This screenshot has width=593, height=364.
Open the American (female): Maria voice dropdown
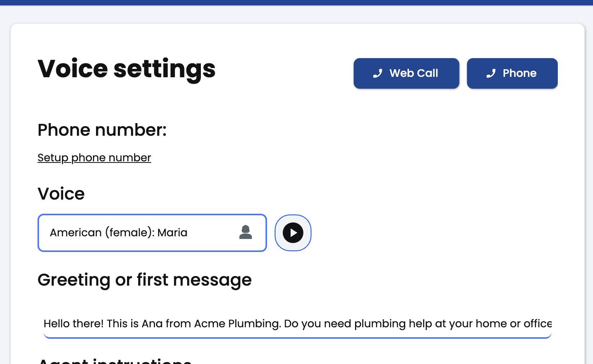(152, 232)
